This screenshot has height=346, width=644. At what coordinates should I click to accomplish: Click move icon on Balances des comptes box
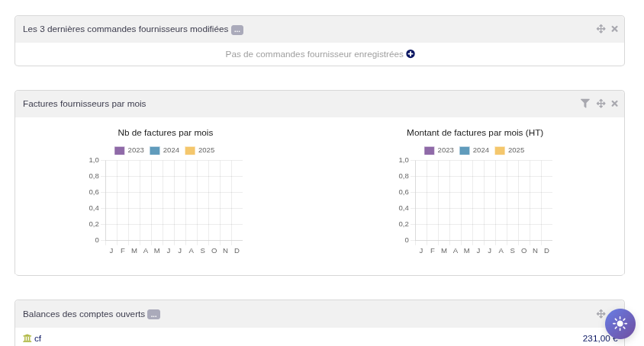coord(601,314)
